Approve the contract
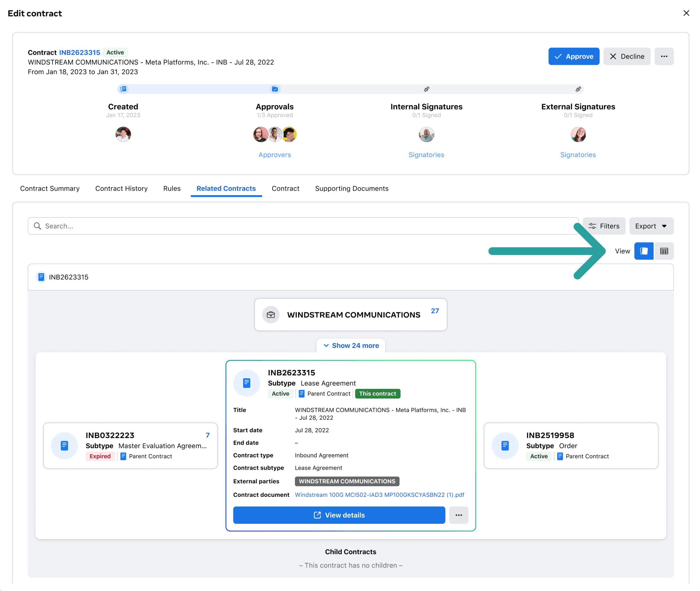 [x=574, y=56]
